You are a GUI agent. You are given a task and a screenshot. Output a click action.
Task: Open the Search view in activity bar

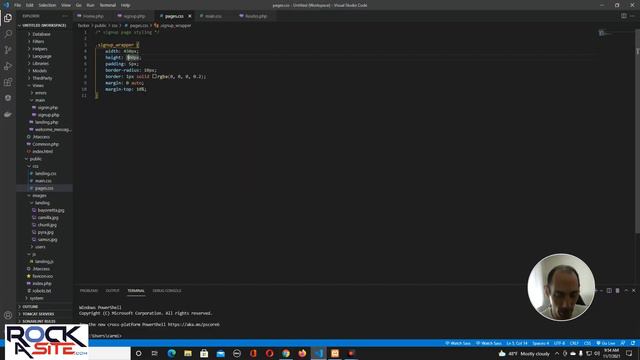pyautogui.click(x=8, y=34)
